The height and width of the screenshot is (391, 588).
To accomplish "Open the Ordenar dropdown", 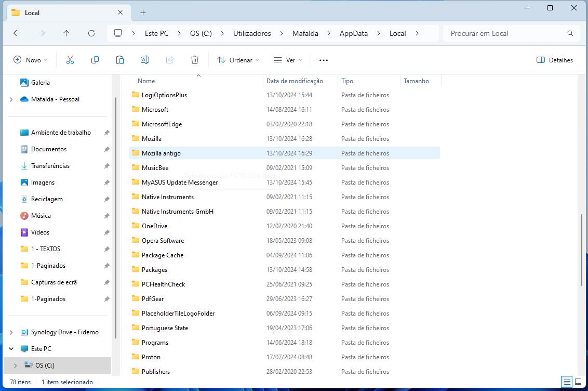I will (238, 60).
